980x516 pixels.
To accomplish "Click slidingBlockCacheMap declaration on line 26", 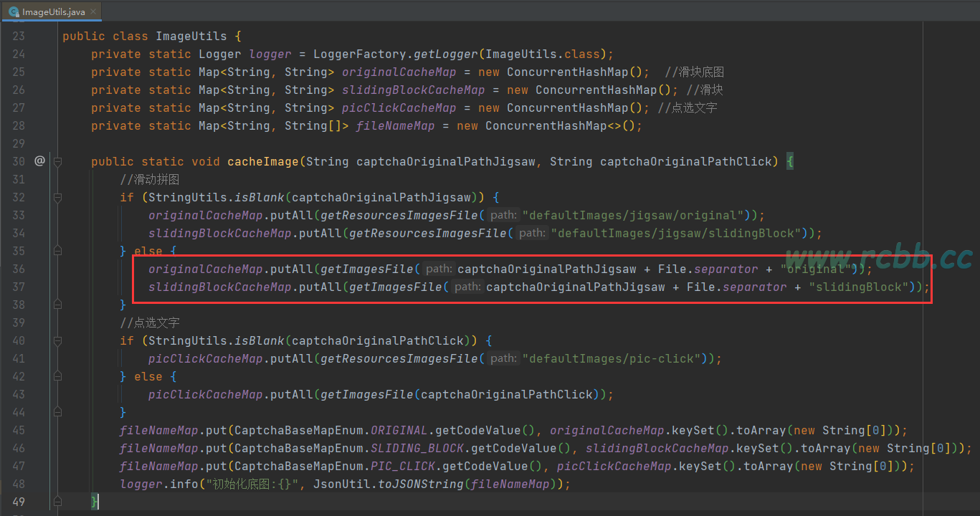I will (414, 90).
